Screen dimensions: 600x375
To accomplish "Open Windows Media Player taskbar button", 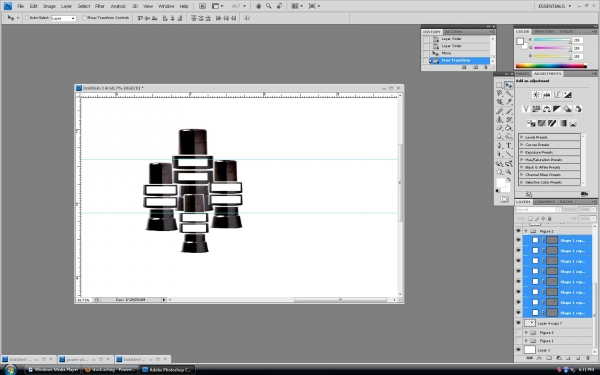I will click(x=53, y=370).
